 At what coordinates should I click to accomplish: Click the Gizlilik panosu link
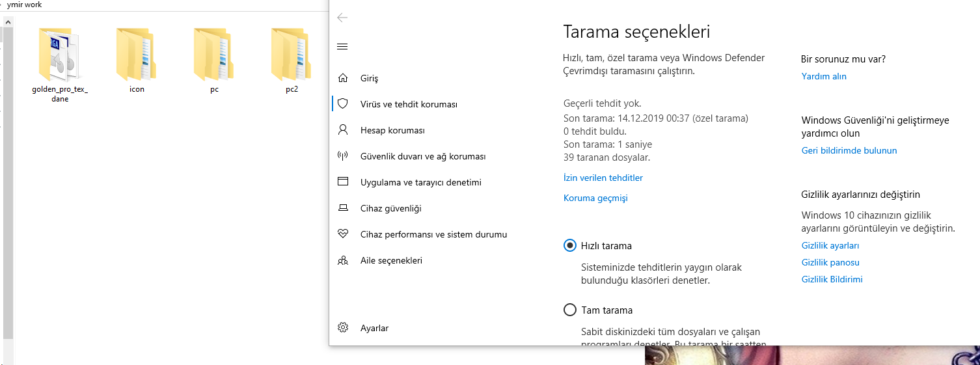pyautogui.click(x=830, y=262)
